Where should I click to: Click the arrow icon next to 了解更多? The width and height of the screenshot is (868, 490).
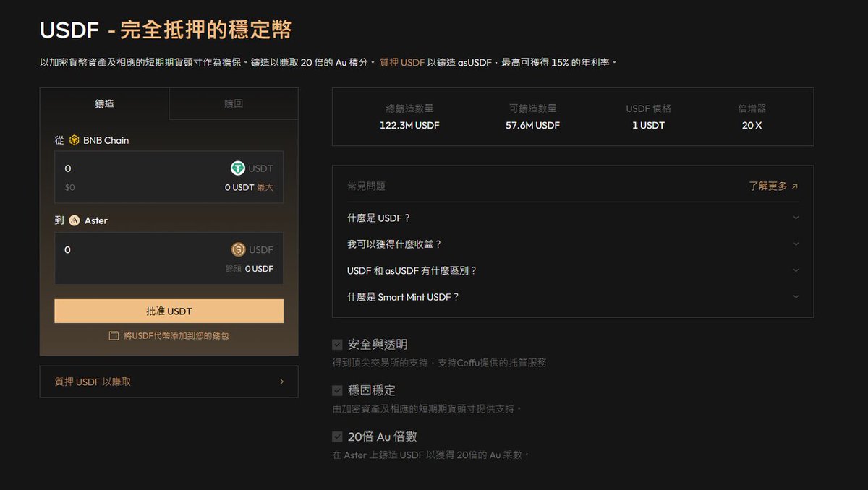coord(794,186)
